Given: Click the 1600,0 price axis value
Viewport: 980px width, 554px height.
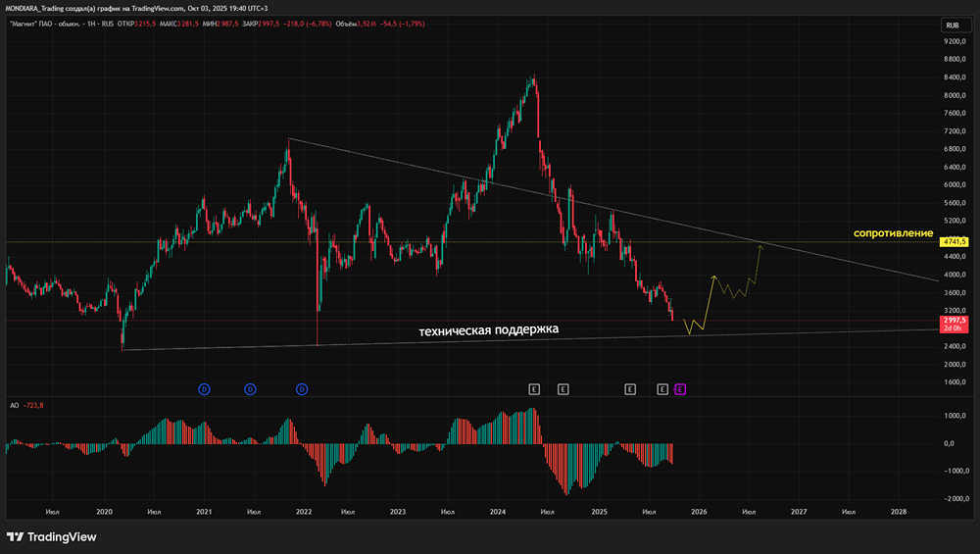Looking at the screenshot, I should pyautogui.click(x=955, y=382).
